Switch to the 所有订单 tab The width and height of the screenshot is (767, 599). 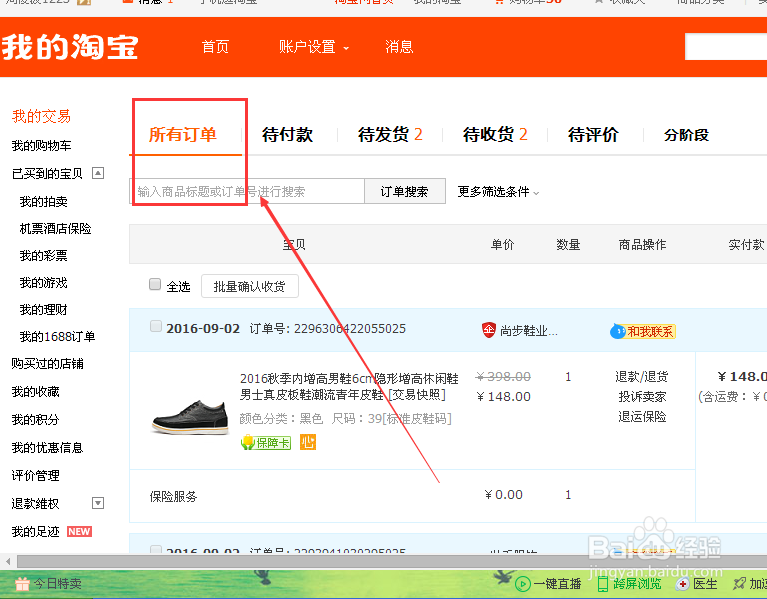coord(182,134)
